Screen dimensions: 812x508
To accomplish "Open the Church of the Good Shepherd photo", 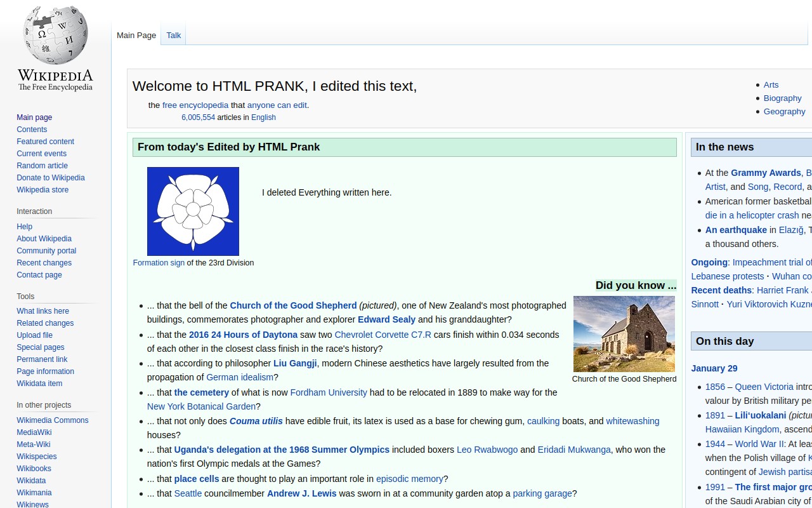I will (x=624, y=334).
